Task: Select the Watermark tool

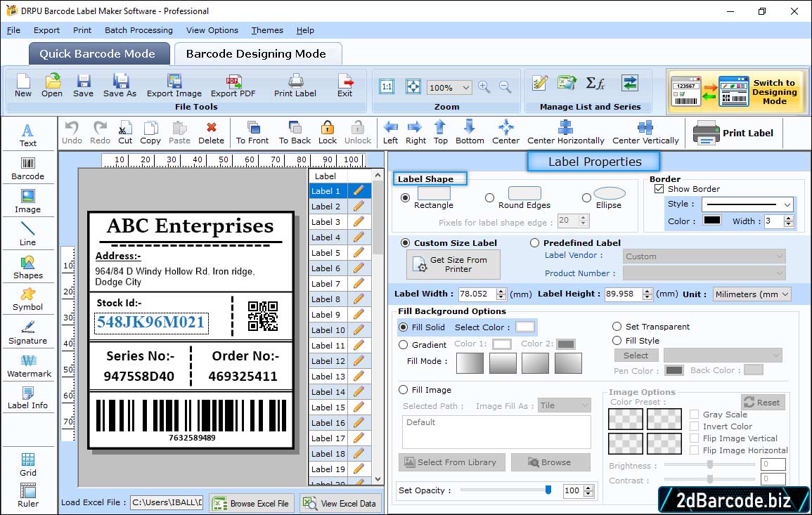Action: (x=29, y=365)
